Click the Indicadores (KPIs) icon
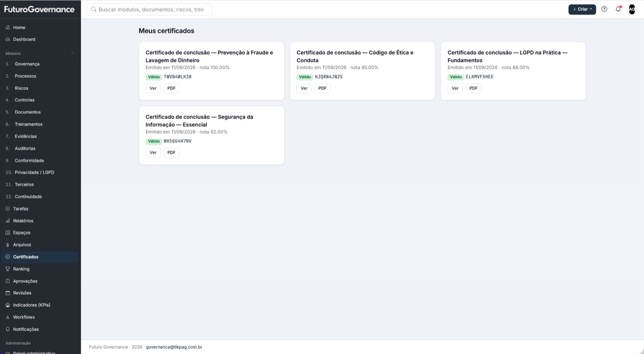Viewport: 644px width, 354px height. [x=8, y=305]
